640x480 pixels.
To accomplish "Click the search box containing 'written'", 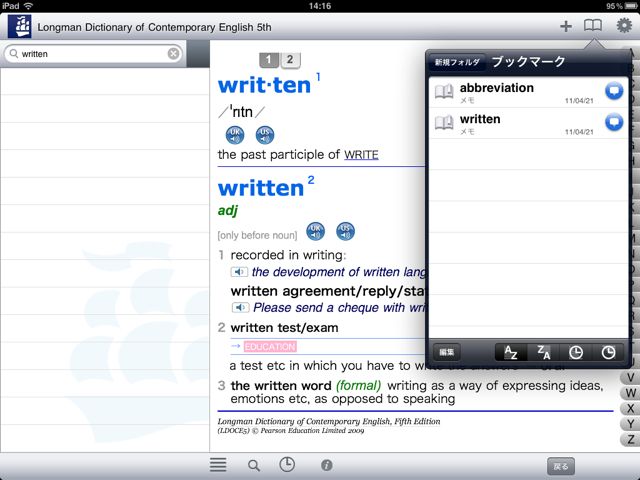I will pos(93,53).
